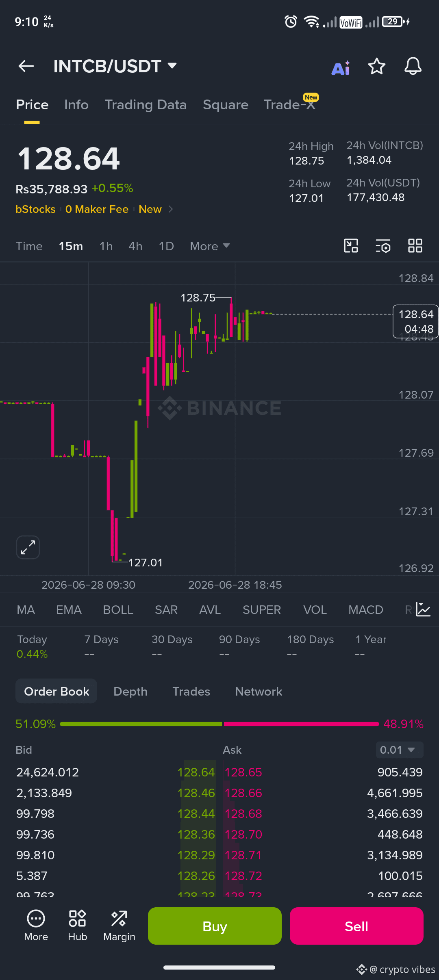Tap Today 0.44% performance
Viewport: 439px width, 980px height.
coord(32,646)
